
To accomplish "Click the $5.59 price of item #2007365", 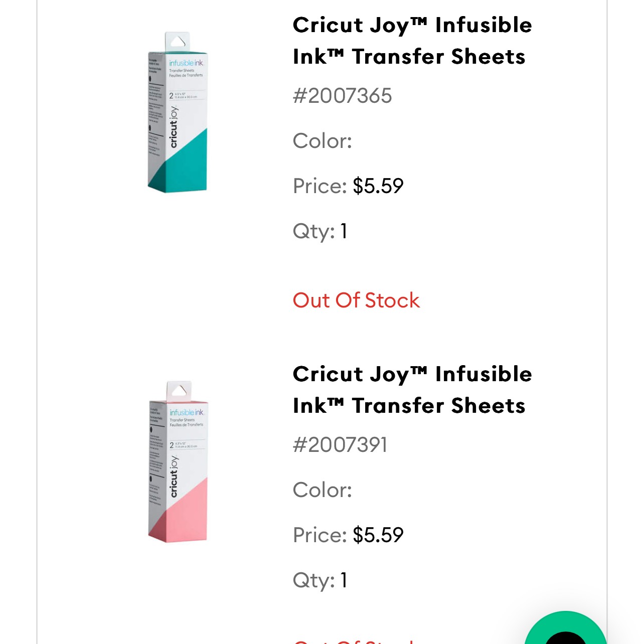I will point(378,186).
